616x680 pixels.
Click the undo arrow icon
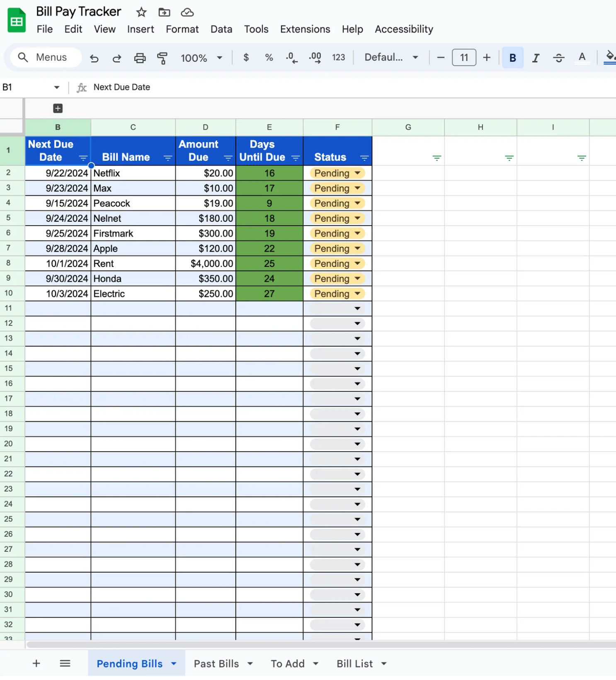click(94, 58)
